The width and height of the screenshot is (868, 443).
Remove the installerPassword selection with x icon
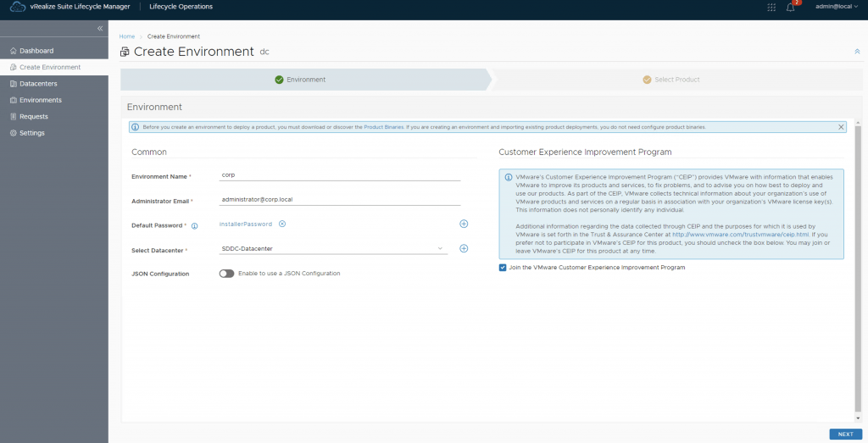click(282, 224)
